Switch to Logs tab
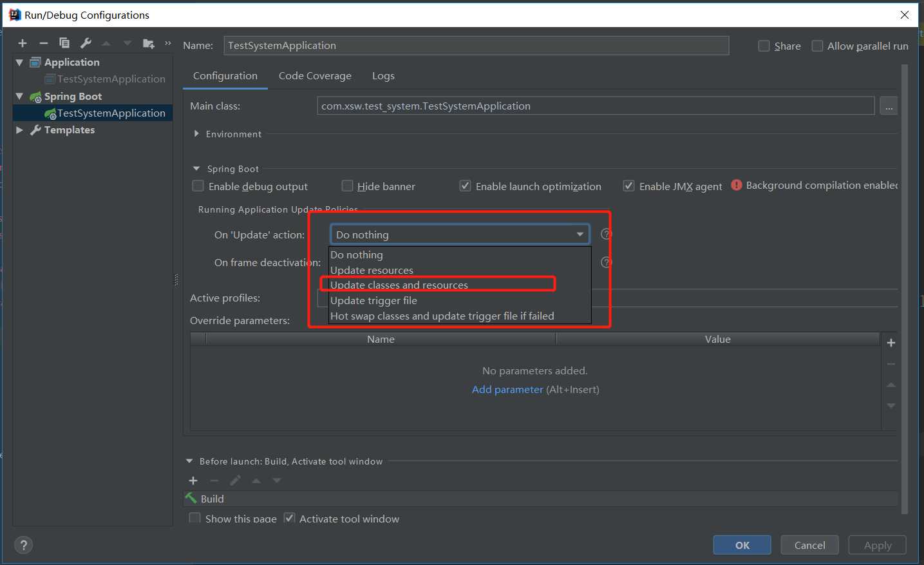The height and width of the screenshot is (565, 924). click(383, 75)
